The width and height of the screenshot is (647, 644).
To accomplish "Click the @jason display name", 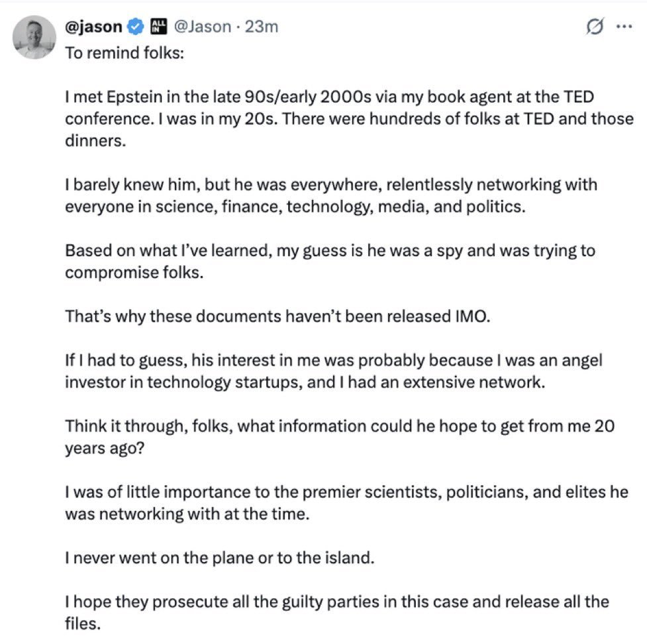I will click(x=93, y=27).
